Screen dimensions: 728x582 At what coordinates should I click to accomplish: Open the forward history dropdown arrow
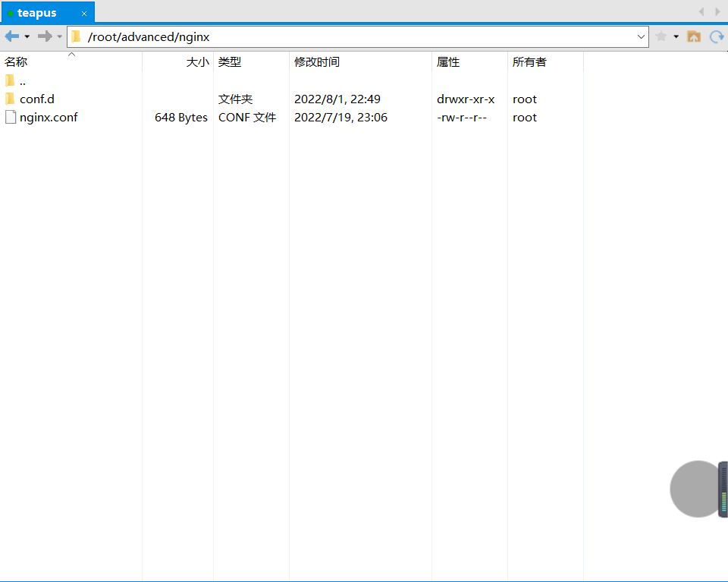(x=60, y=36)
